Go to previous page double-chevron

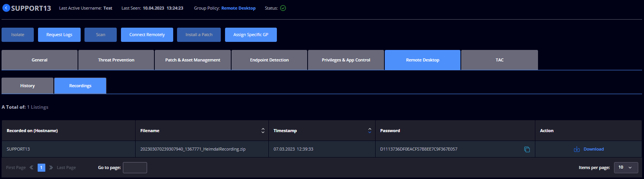pos(31,167)
